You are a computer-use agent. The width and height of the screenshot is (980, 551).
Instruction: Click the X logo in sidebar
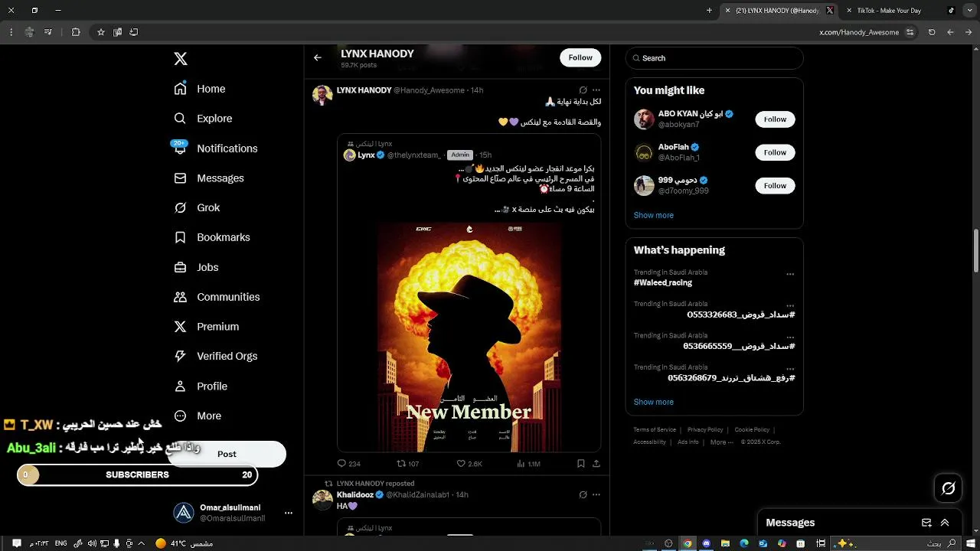tap(181, 59)
